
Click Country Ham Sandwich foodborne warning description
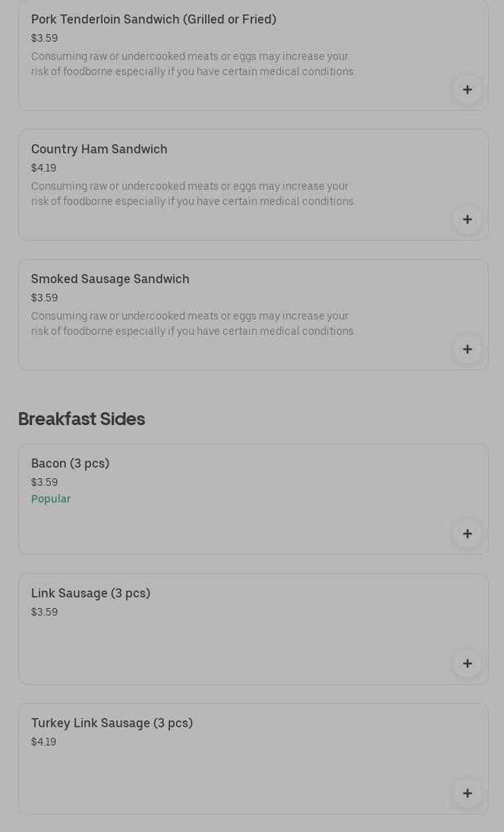(193, 194)
